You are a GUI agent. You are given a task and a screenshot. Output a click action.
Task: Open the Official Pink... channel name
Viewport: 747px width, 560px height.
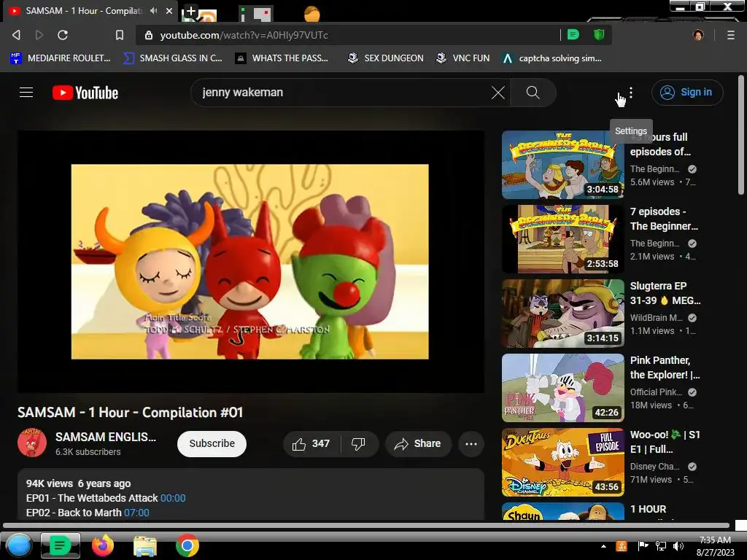(656, 392)
